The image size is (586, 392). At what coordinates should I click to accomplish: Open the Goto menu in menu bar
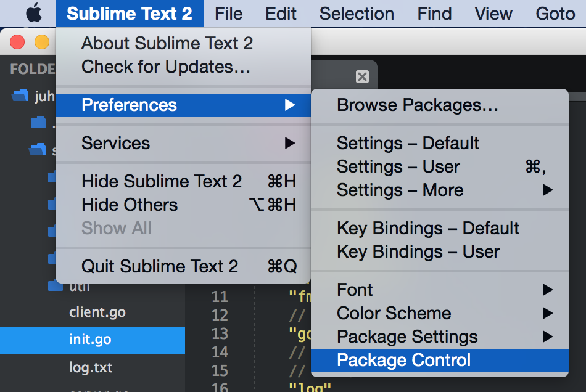point(555,13)
